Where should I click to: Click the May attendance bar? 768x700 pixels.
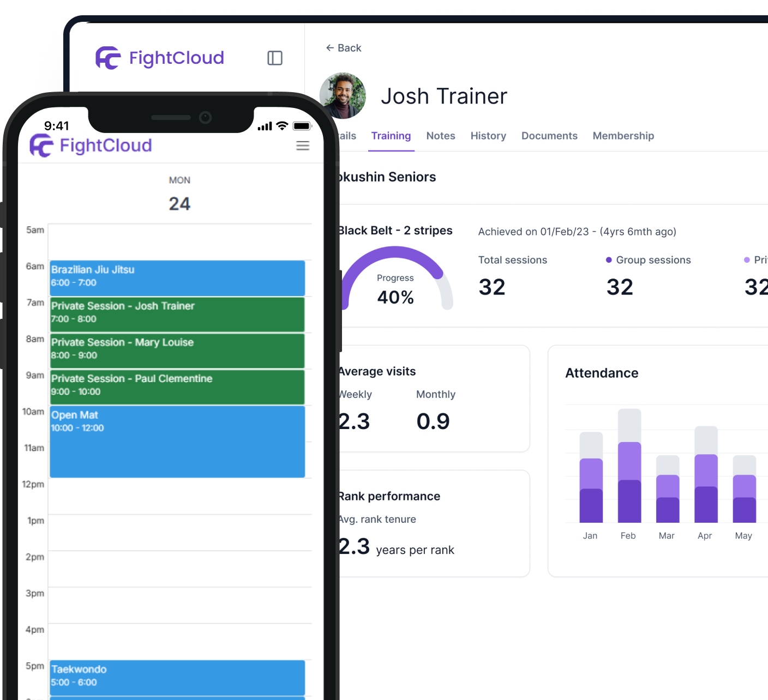[745, 489]
